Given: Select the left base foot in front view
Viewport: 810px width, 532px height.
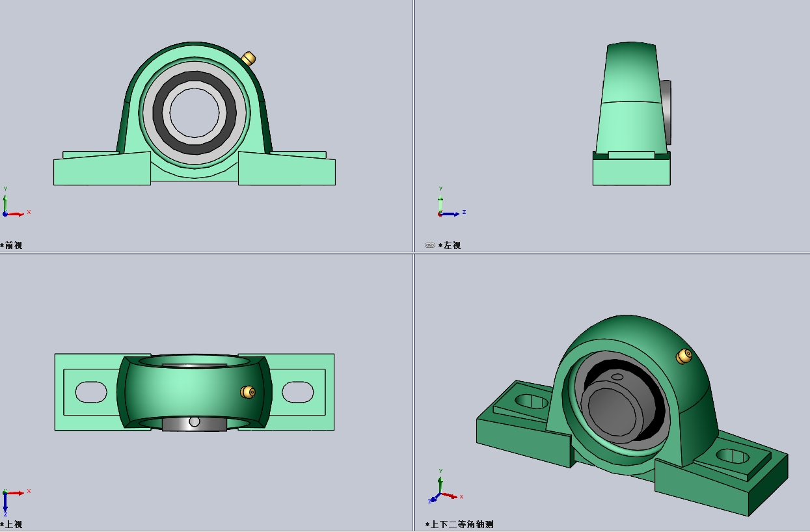Looking at the screenshot, I should tap(102, 169).
